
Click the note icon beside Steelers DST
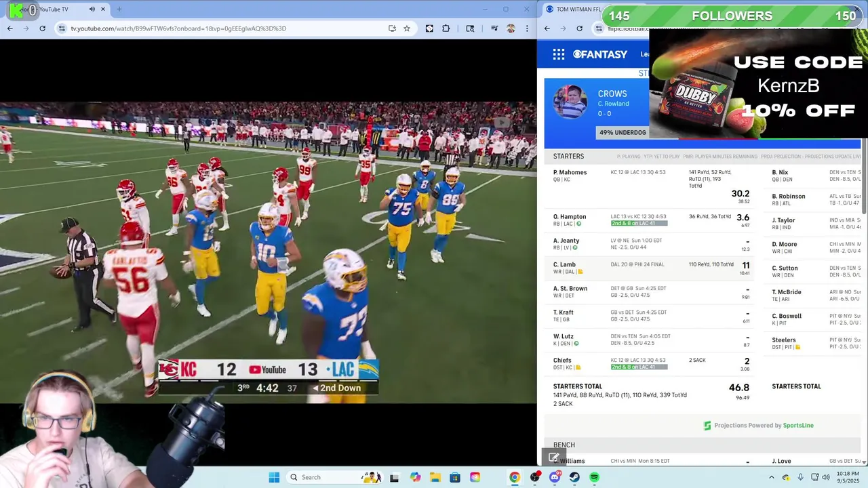pos(797,347)
